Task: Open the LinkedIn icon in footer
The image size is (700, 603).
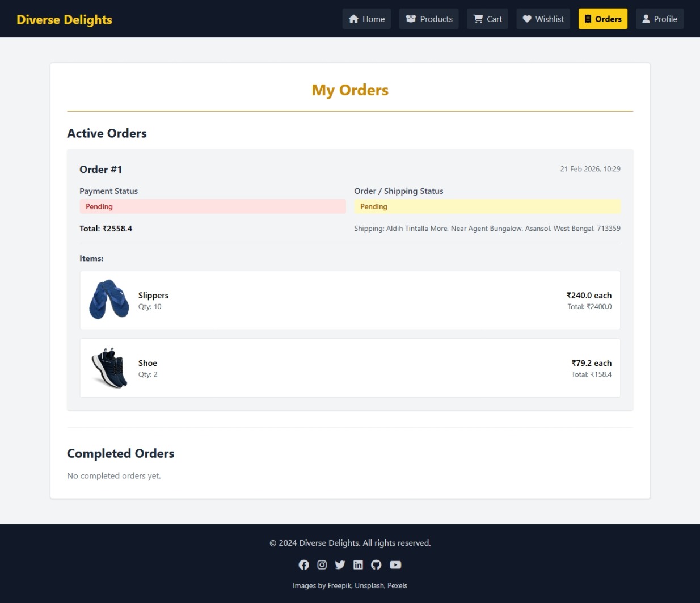Action: (358, 564)
